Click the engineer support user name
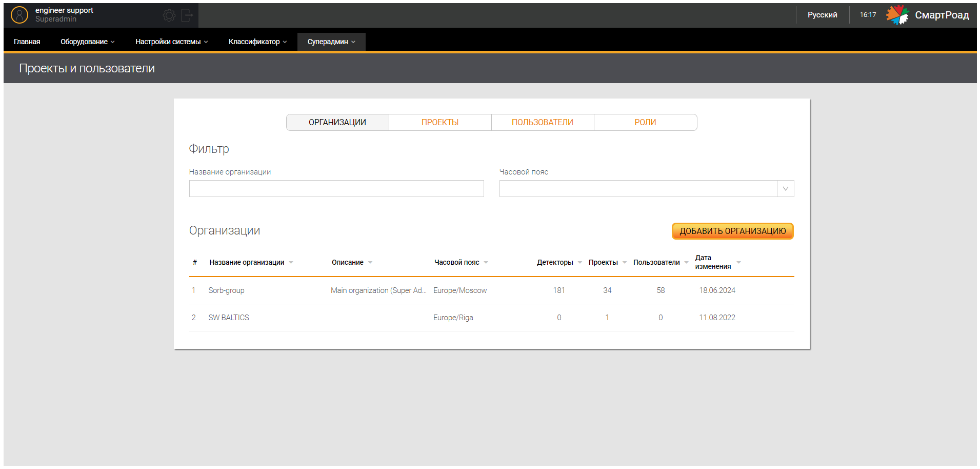The image size is (980, 469). point(64,10)
